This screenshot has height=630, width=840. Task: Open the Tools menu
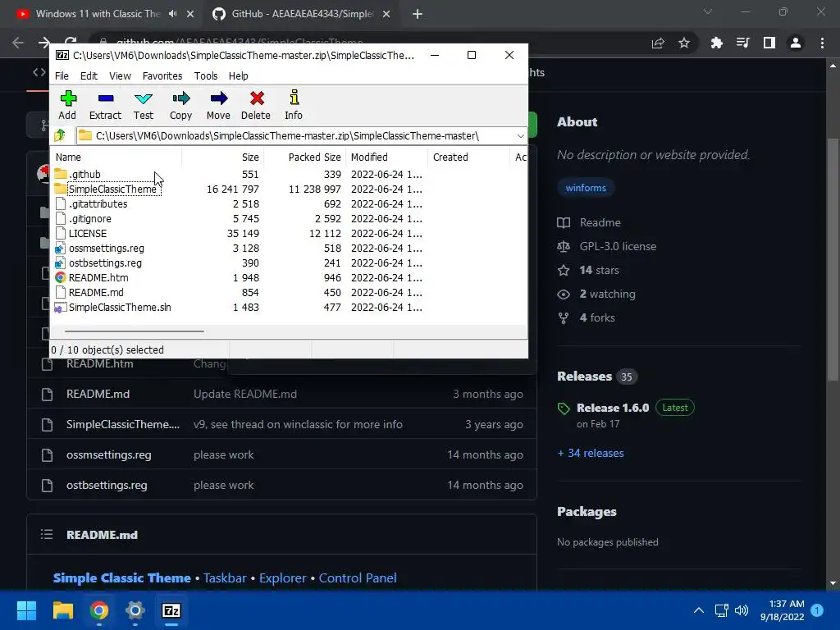(x=206, y=76)
